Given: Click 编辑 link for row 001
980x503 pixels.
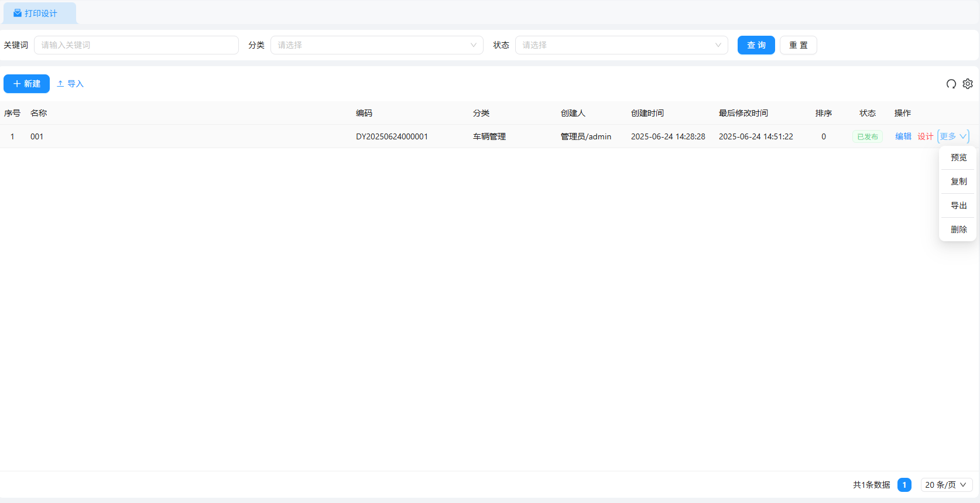Looking at the screenshot, I should coord(903,136).
